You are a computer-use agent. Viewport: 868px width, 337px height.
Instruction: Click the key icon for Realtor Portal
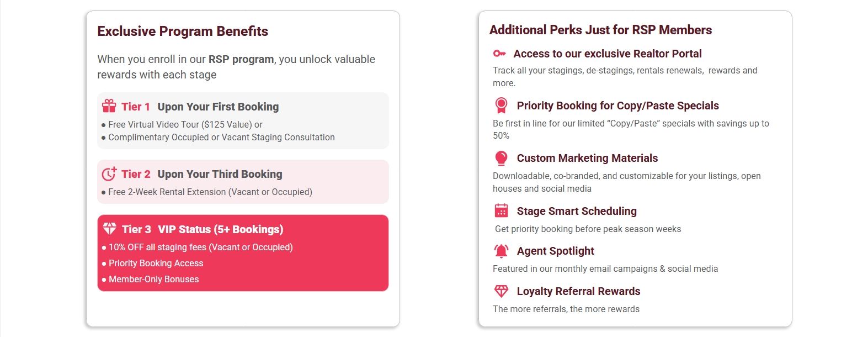(x=499, y=54)
